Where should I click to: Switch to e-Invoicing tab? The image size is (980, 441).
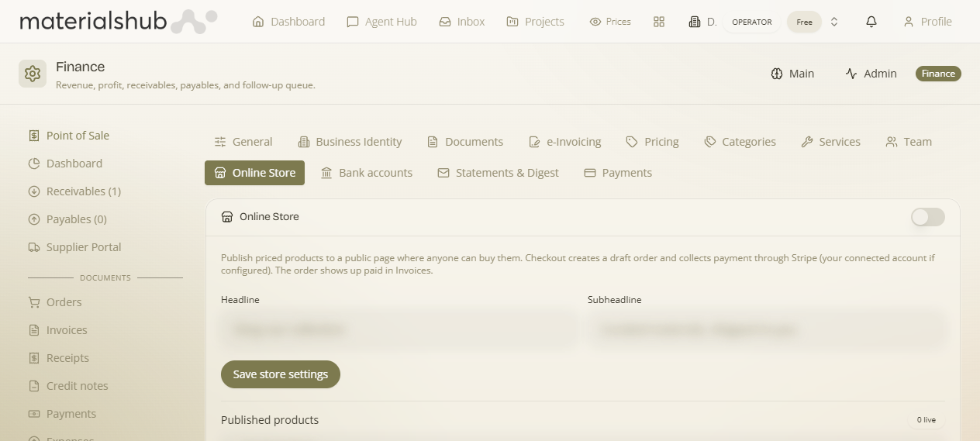coord(565,142)
